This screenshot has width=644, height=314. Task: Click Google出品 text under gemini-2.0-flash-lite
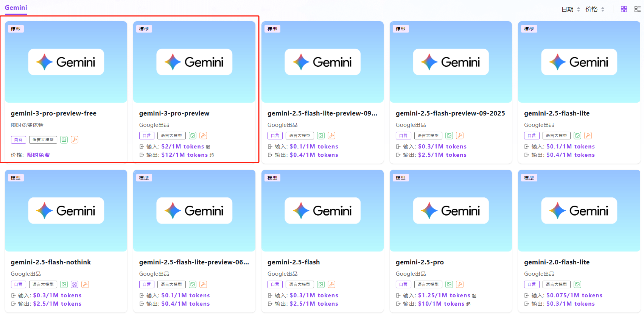tap(539, 274)
